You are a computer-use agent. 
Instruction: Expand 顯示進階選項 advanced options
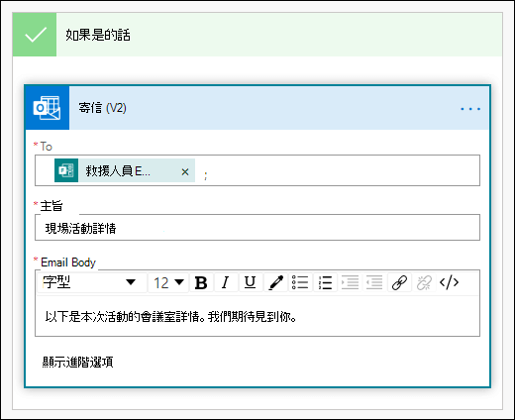coord(77,363)
